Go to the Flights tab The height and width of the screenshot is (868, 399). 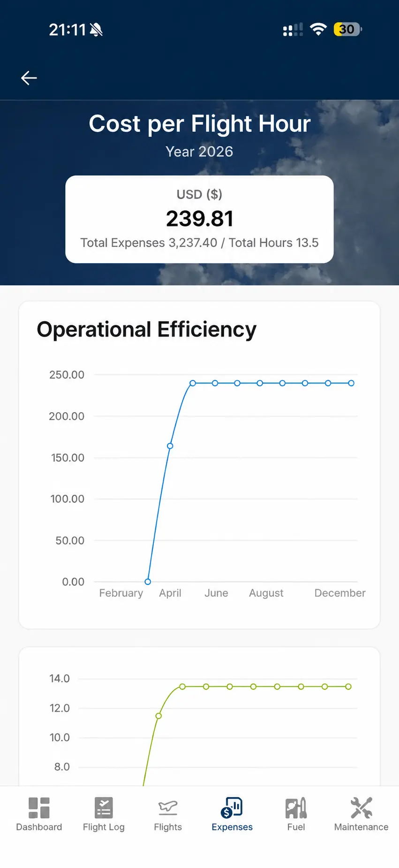click(x=168, y=814)
